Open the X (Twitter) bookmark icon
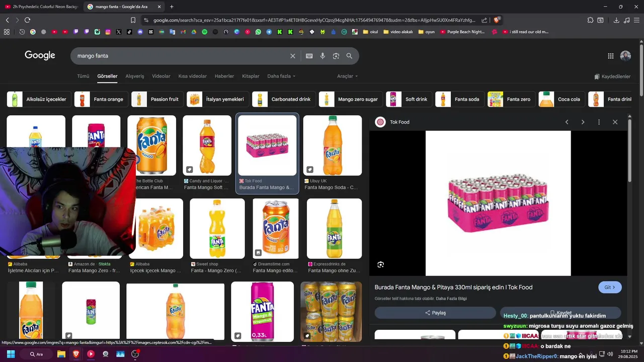This screenshot has height=362, width=644. 119,32
